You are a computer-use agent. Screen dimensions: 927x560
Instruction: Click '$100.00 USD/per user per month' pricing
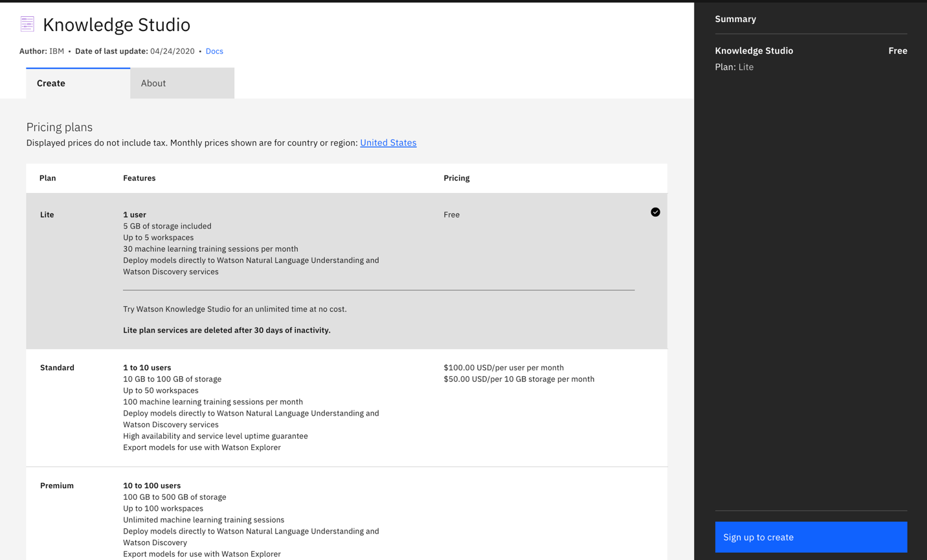504,368
